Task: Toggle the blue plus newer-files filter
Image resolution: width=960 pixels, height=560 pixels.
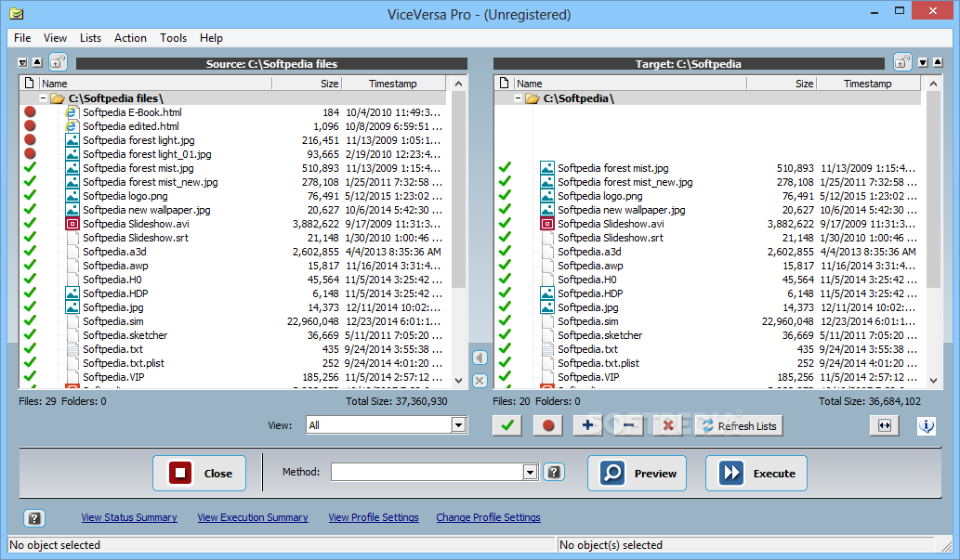Action: pyautogui.click(x=587, y=425)
